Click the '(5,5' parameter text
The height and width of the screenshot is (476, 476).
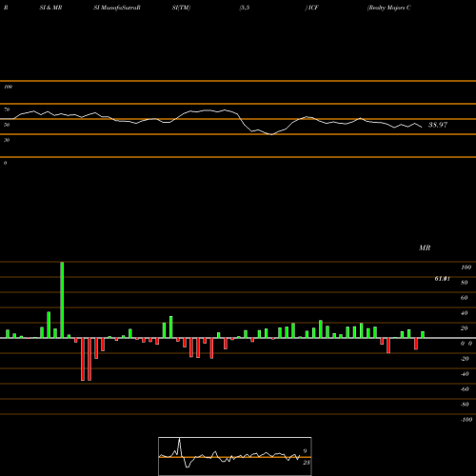(245, 8)
